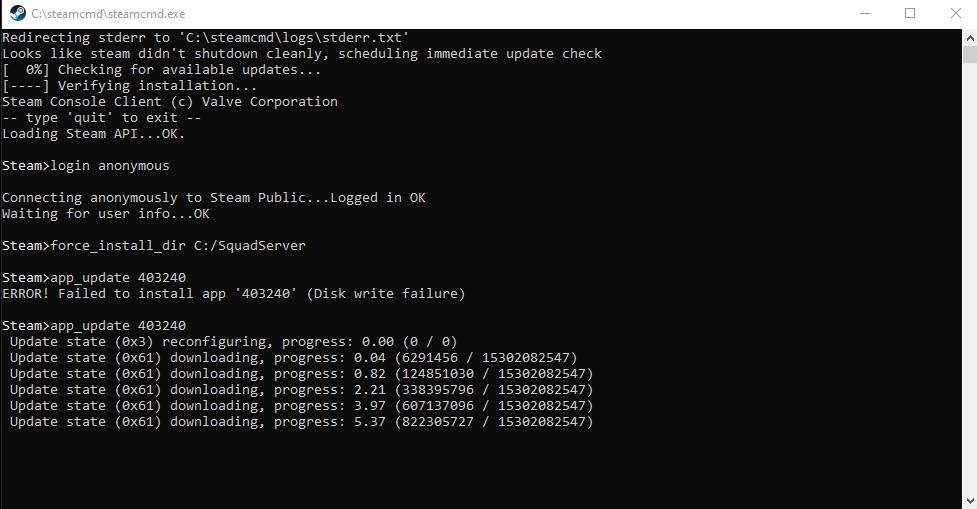Click the 'Waiting for user info...OK' line
Image resolution: width=977 pixels, height=509 pixels.
click(x=106, y=213)
